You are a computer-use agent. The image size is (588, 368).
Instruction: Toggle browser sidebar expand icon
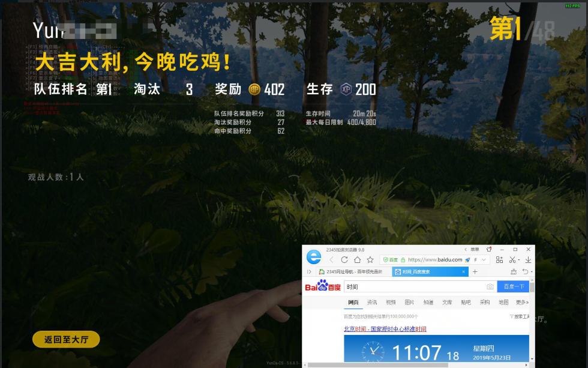(309, 271)
